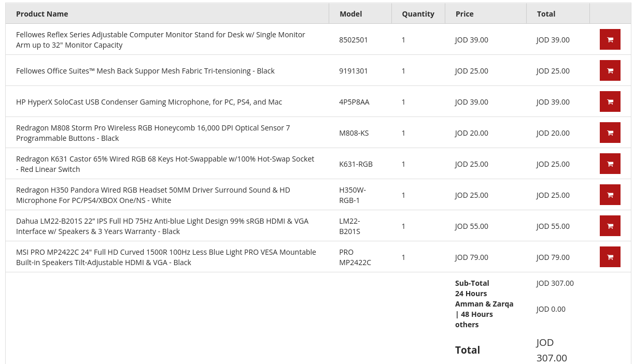Click the Price column header

pyautogui.click(x=464, y=14)
